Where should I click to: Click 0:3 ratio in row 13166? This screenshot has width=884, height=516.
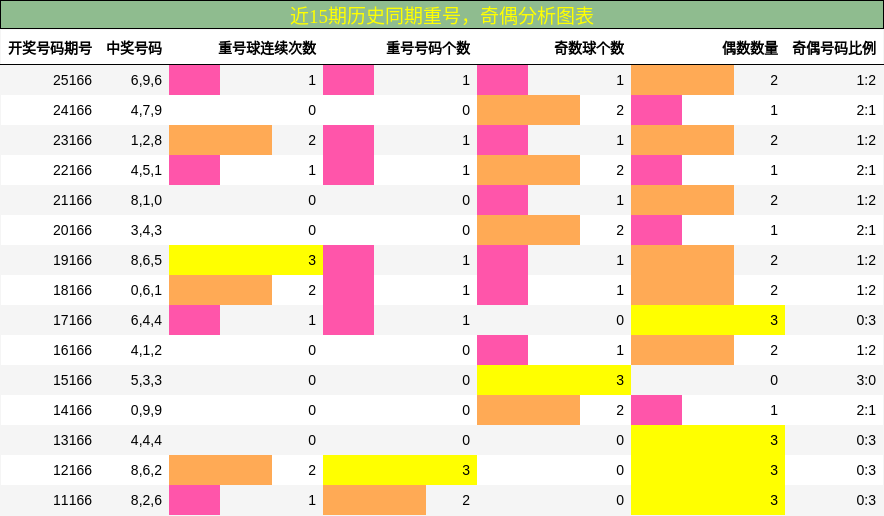click(866, 440)
